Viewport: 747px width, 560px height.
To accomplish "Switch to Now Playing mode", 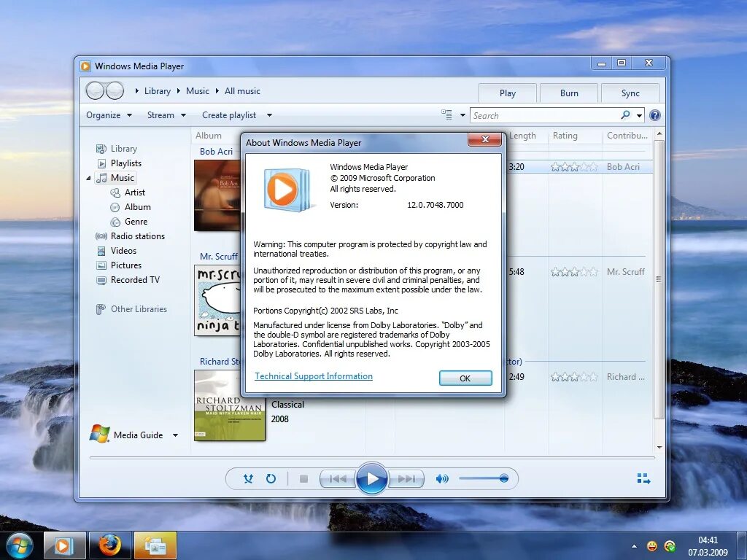I will point(643,478).
